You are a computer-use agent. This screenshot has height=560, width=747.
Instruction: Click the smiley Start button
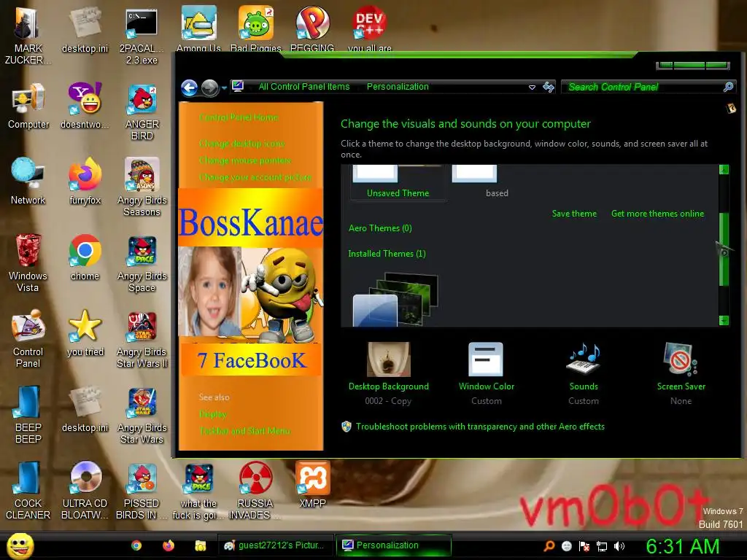tap(20, 545)
